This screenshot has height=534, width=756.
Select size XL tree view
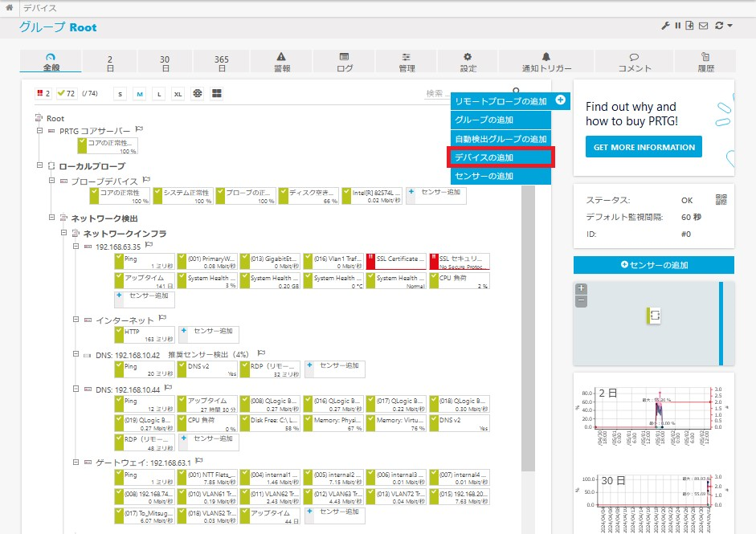point(178,93)
